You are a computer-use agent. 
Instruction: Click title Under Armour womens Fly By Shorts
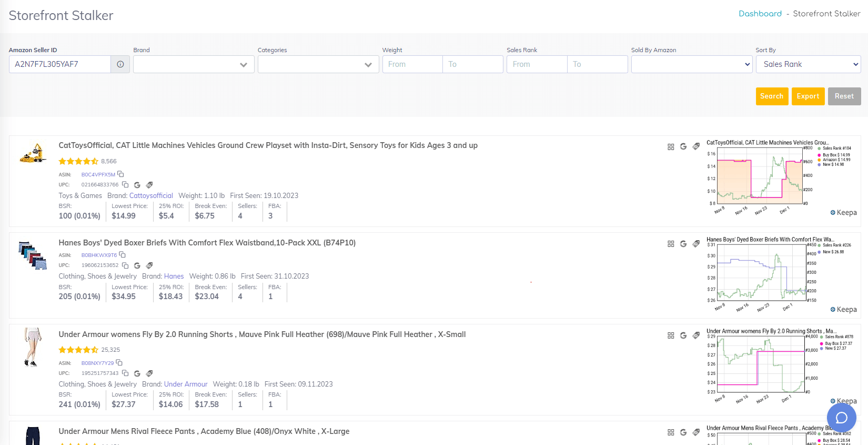262,334
